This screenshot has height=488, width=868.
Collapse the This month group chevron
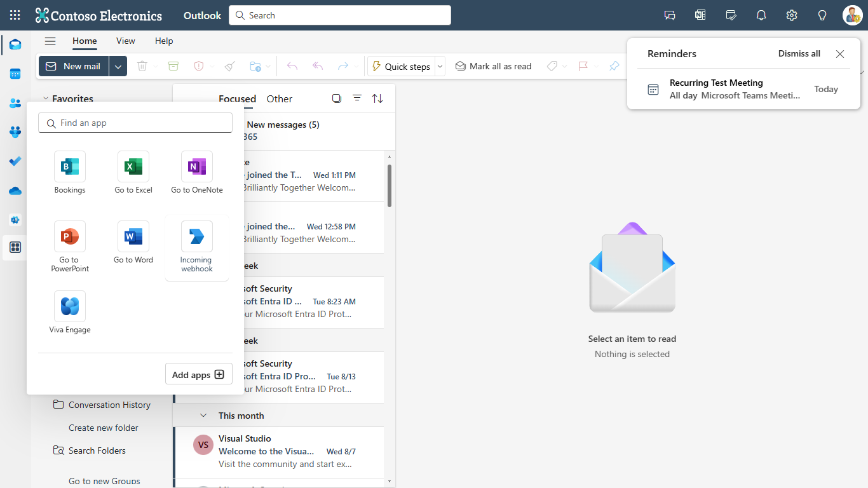[203, 416]
